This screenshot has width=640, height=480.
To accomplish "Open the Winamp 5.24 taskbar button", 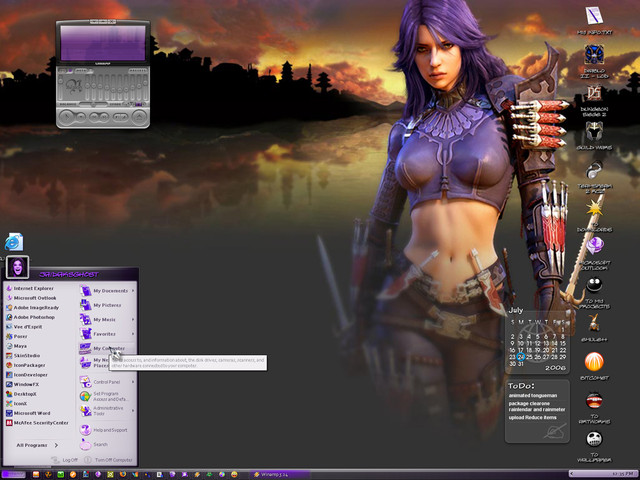I will 280,474.
